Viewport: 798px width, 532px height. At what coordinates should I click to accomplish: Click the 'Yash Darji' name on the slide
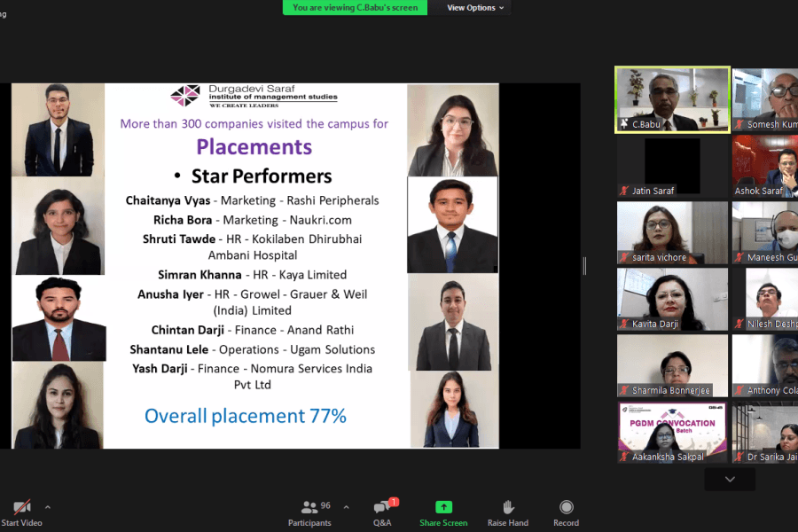160,369
